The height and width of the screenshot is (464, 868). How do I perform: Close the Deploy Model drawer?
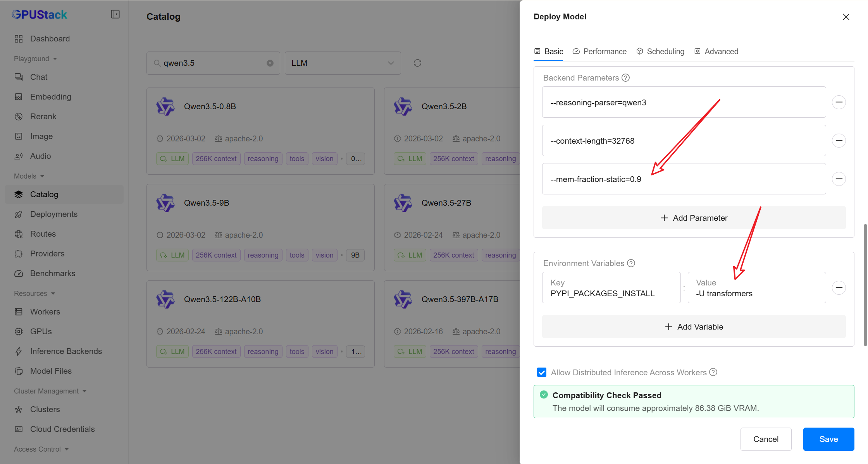[x=846, y=17]
